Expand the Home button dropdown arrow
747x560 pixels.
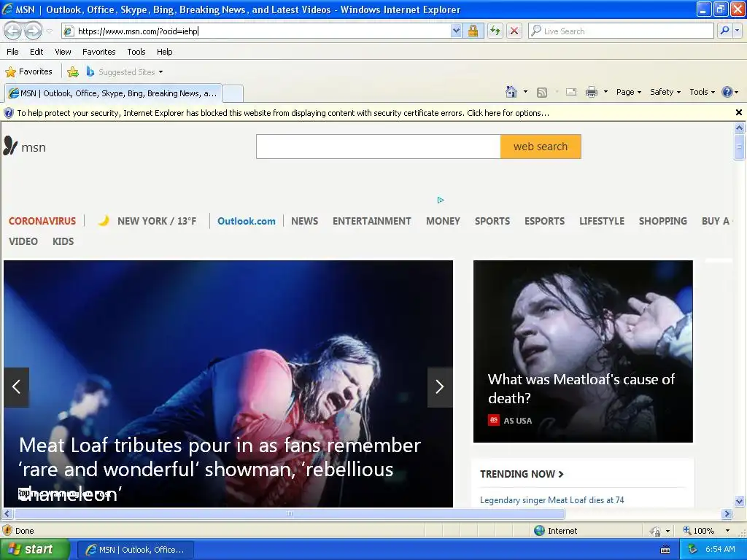pyautogui.click(x=525, y=92)
